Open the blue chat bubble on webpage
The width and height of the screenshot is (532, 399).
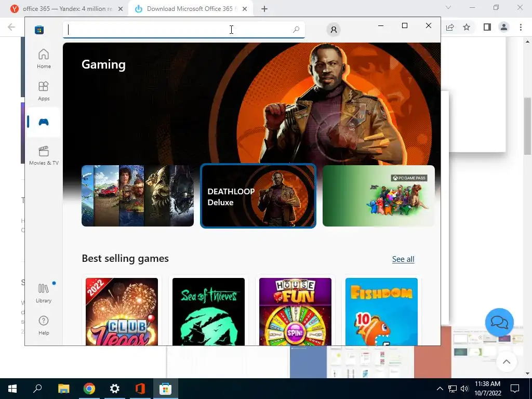pos(499,322)
